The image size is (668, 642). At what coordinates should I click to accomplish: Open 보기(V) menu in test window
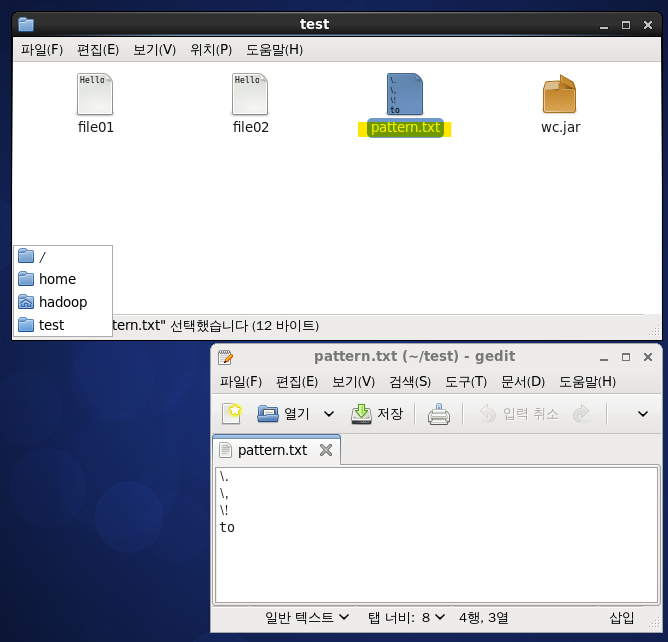pyautogui.click(x=154, y=49)
